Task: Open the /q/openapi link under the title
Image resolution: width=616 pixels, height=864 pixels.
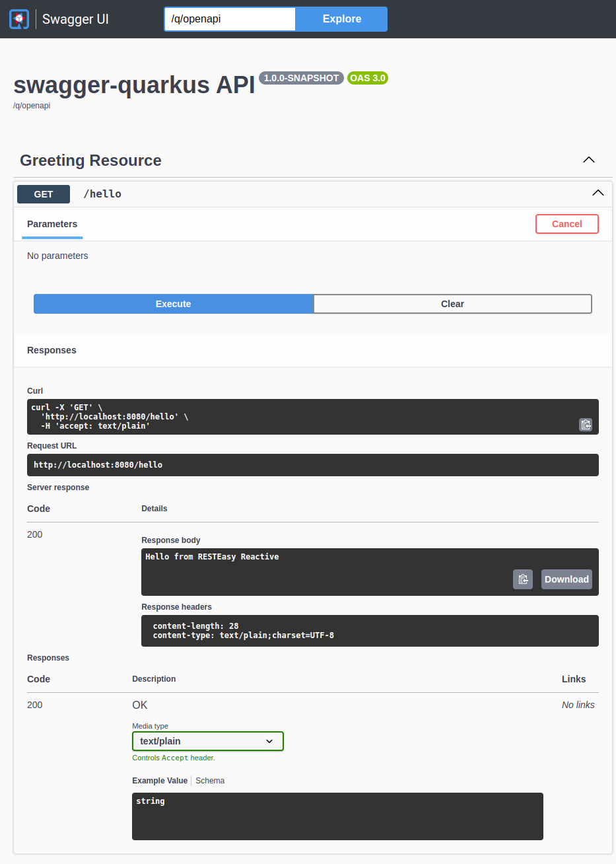Action: point(32,106)
